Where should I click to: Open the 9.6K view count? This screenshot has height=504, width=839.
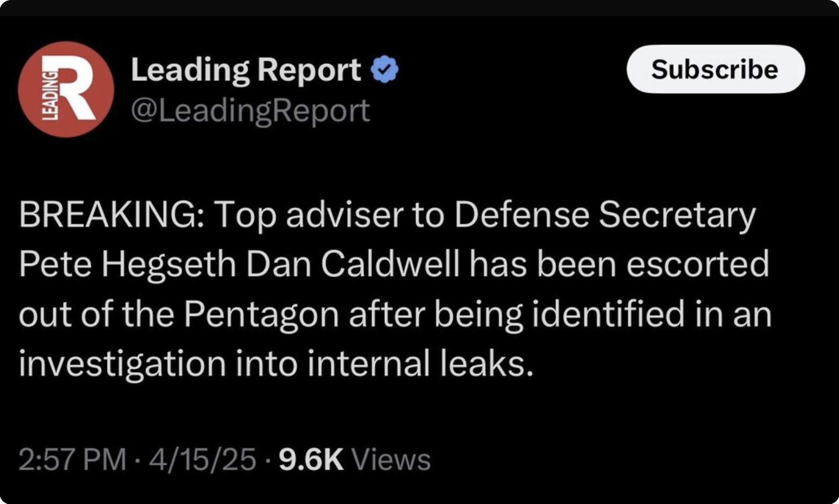[x=311, y=460]
